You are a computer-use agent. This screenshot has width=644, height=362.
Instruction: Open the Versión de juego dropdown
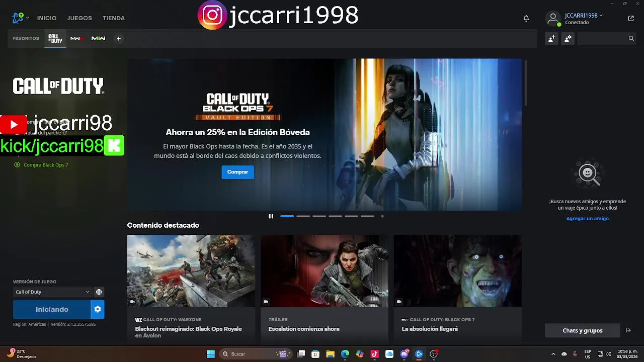click(52, 292)
